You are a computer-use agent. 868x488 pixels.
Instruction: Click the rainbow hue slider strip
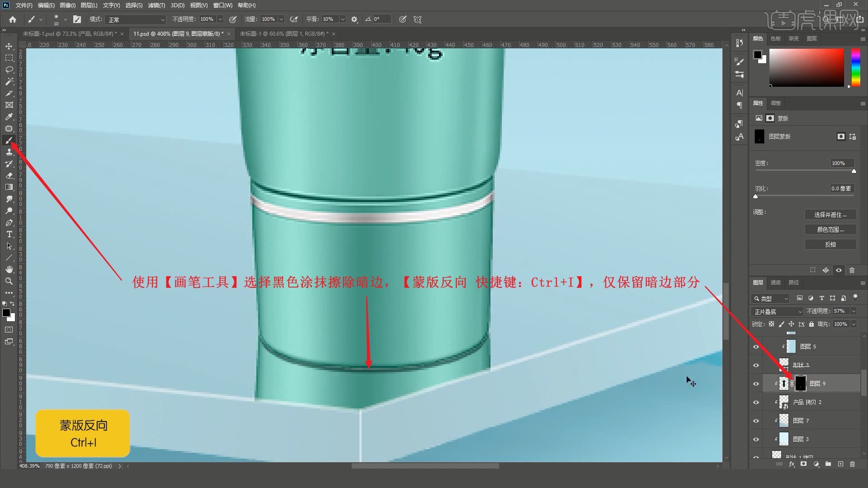tap(855, 67)
